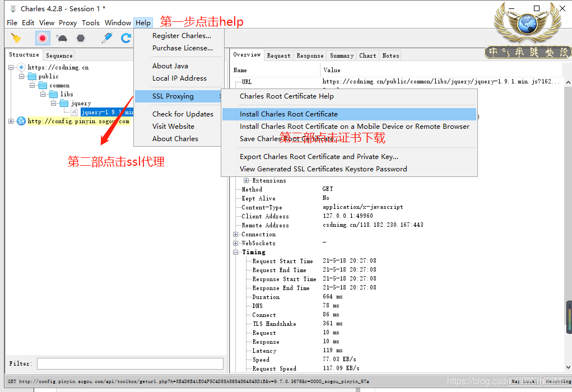
Task: Expand the config.pinyin.sogou.com host node
Action: point(11,121)
